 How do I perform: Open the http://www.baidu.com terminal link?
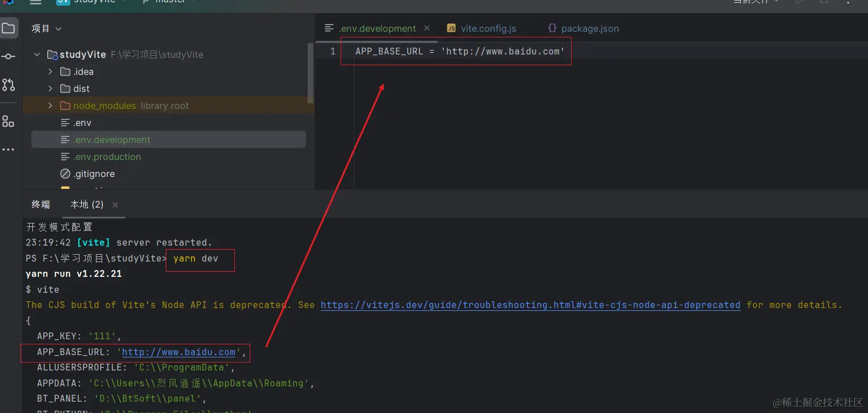179,352
